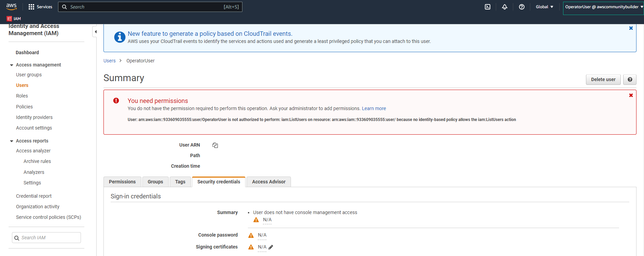Switch to the Groups tab
The height and width of the screenshot is (256, 644).
point(155,182)
